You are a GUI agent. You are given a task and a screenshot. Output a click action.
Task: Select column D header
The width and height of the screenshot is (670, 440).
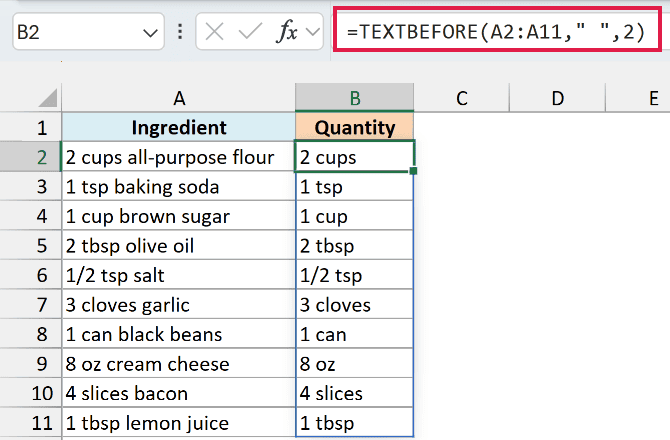[x=557, y=98]
